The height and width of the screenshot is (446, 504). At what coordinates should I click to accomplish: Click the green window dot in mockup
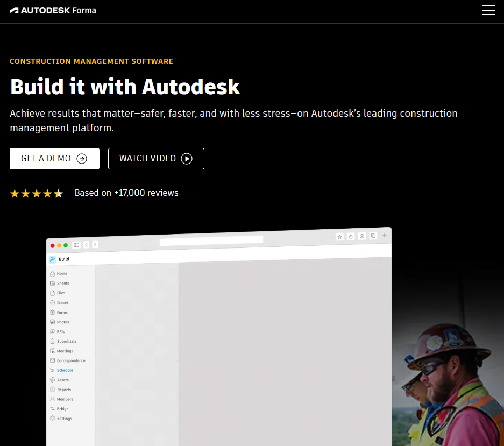click(66, 245)
